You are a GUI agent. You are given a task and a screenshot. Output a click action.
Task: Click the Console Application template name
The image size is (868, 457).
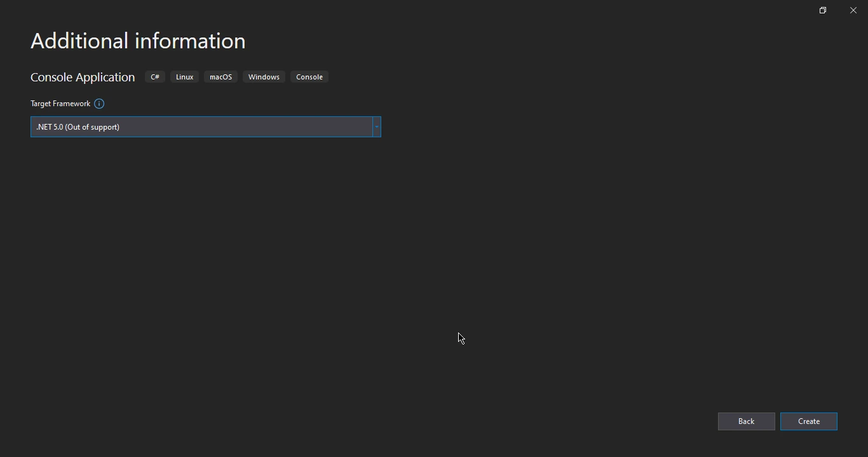coord(83,77)
